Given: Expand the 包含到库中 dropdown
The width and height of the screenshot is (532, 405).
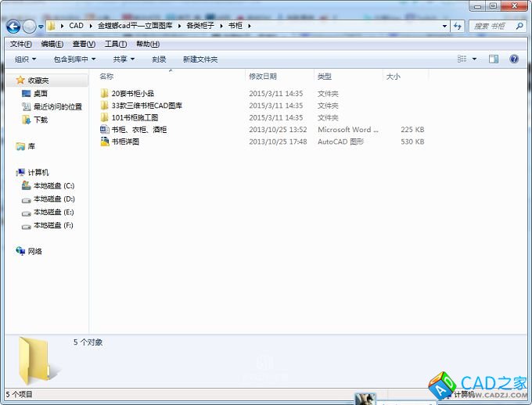Looking at the screenshot, I should point(74,59).
